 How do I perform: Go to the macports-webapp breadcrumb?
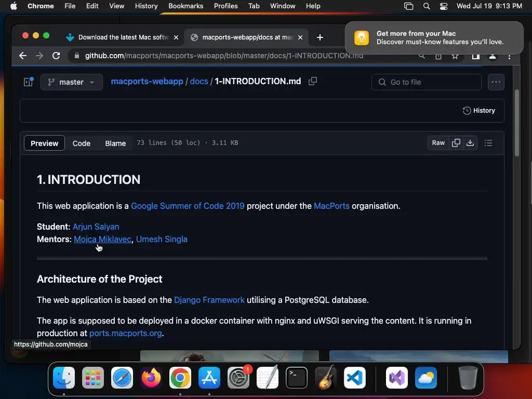(x=147, y=82)
